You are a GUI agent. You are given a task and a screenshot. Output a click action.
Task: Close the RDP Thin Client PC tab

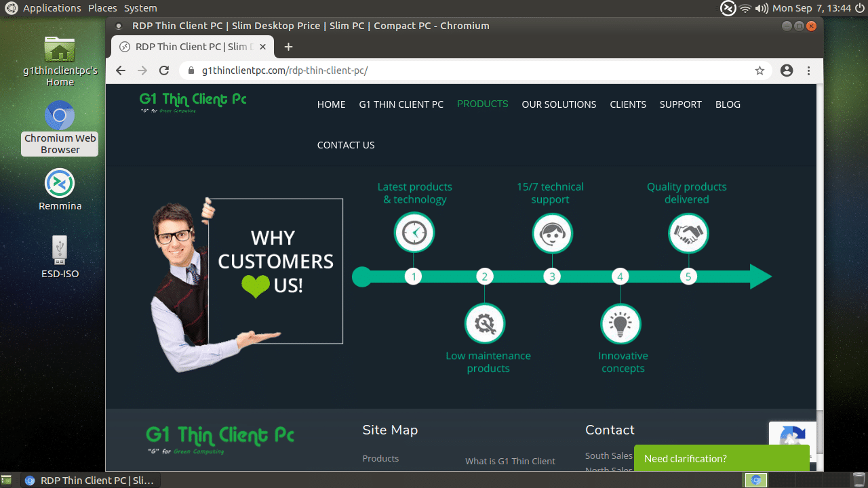264,47
